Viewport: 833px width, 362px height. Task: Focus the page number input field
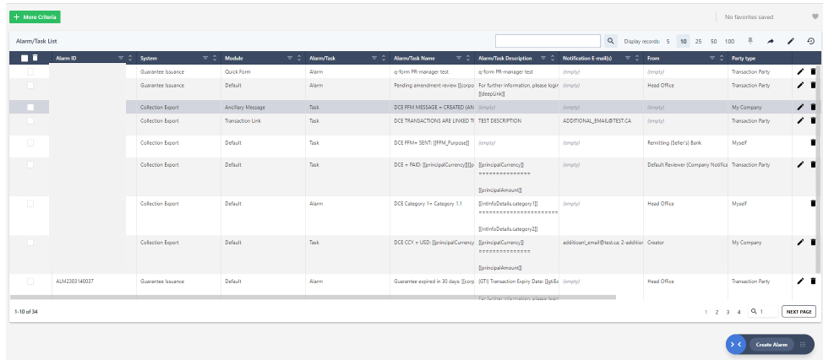pos(763,312)
